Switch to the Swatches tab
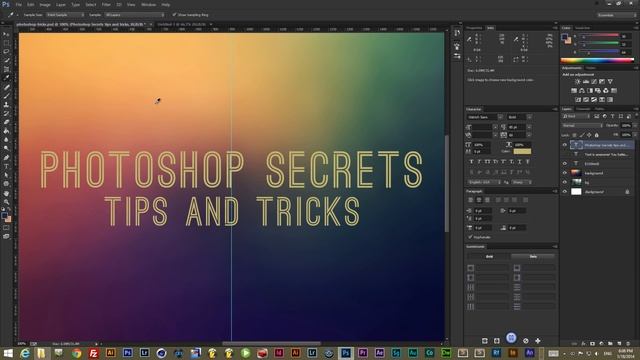 (582, 28)
